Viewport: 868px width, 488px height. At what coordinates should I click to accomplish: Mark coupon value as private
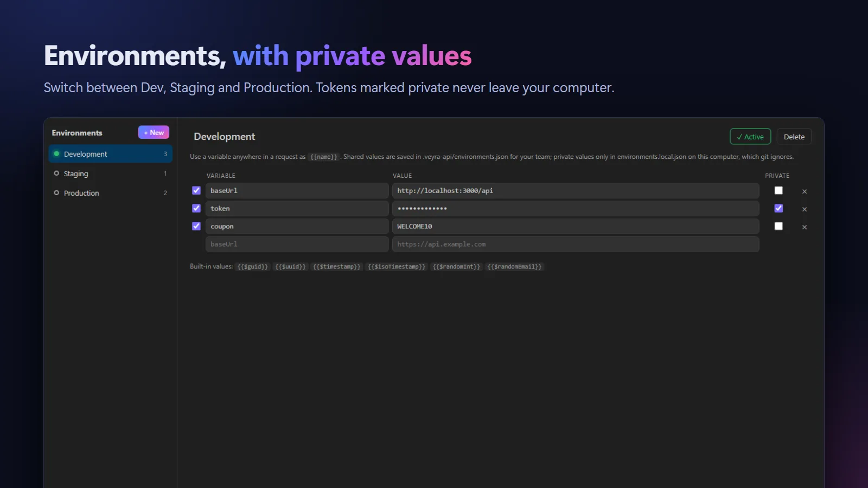pyautogui.click(x=778, y=226)
